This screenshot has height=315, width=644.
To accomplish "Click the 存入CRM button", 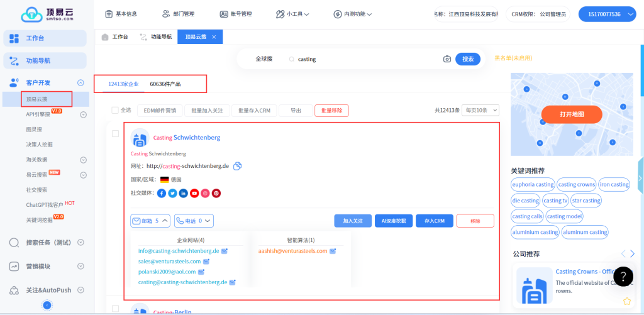I will (434, 221).
